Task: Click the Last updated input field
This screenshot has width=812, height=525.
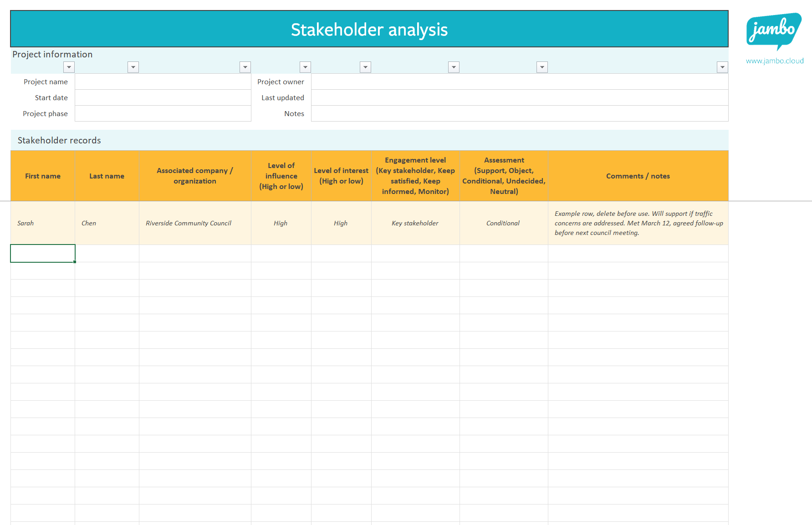Action: click(x=520, y=98)
